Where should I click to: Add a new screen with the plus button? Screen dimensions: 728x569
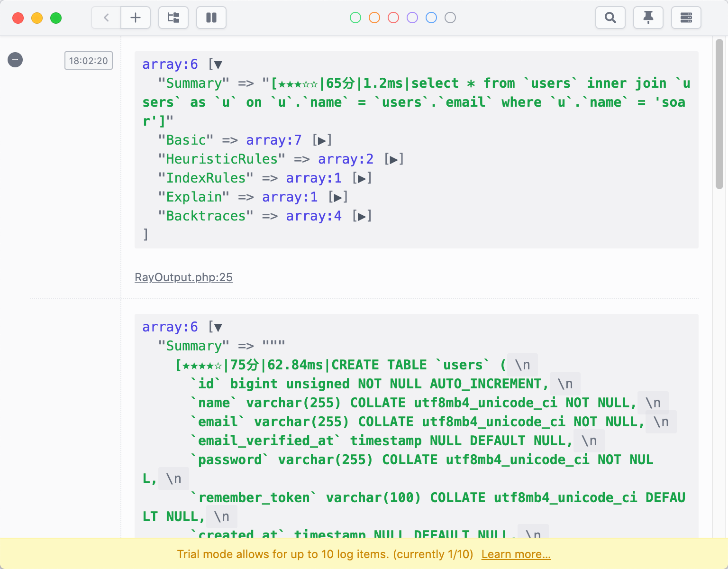(136, 18)
